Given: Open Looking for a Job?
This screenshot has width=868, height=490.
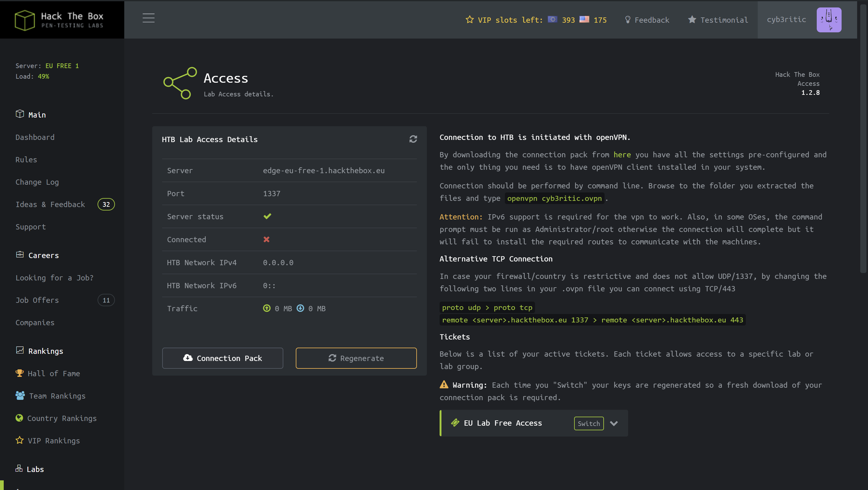Looking at the screenshot, I should click(x=55, y=278).
